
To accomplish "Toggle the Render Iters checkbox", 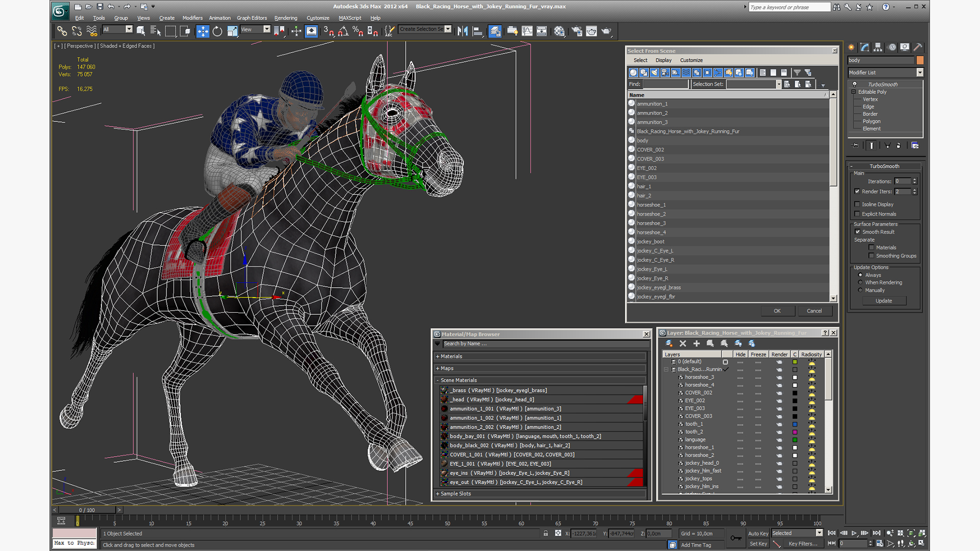I will (x=857, y=191).
